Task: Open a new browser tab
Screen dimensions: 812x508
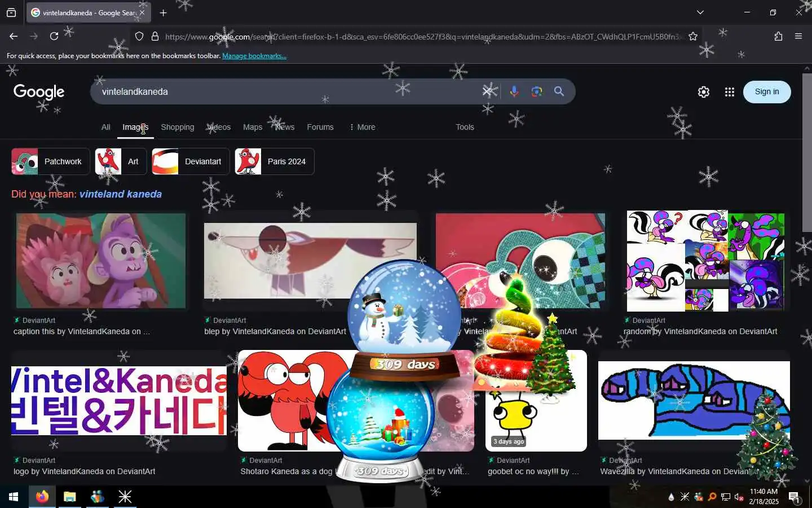Action: (163, 12)
